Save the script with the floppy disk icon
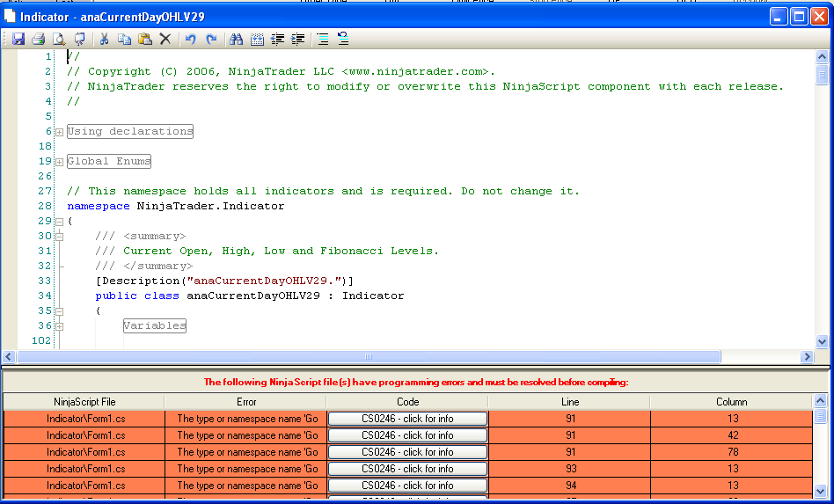 coord(18,39)
